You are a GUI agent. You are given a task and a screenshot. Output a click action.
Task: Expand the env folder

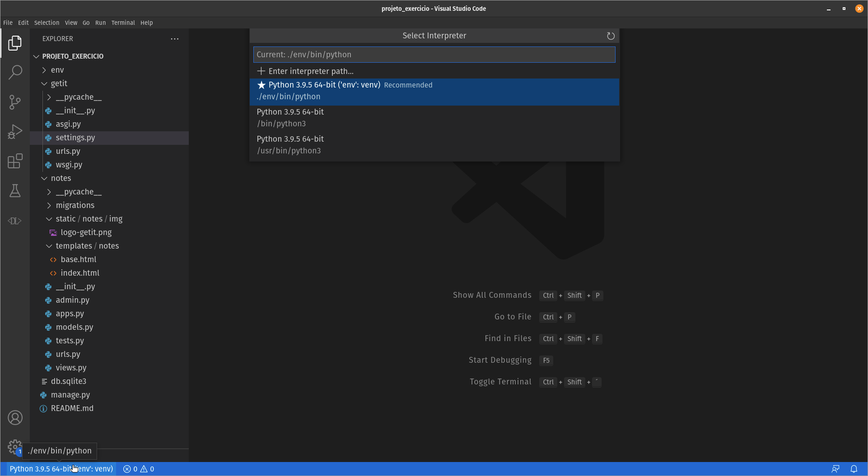point(44,70)
